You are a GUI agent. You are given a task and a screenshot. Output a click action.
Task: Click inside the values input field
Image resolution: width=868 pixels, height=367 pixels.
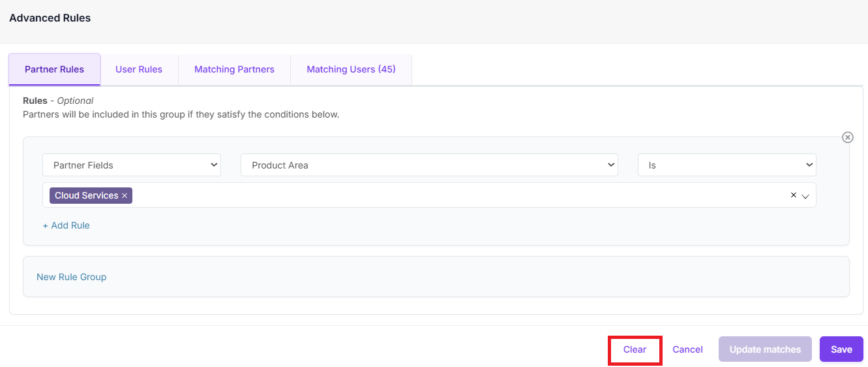(456, 195)
